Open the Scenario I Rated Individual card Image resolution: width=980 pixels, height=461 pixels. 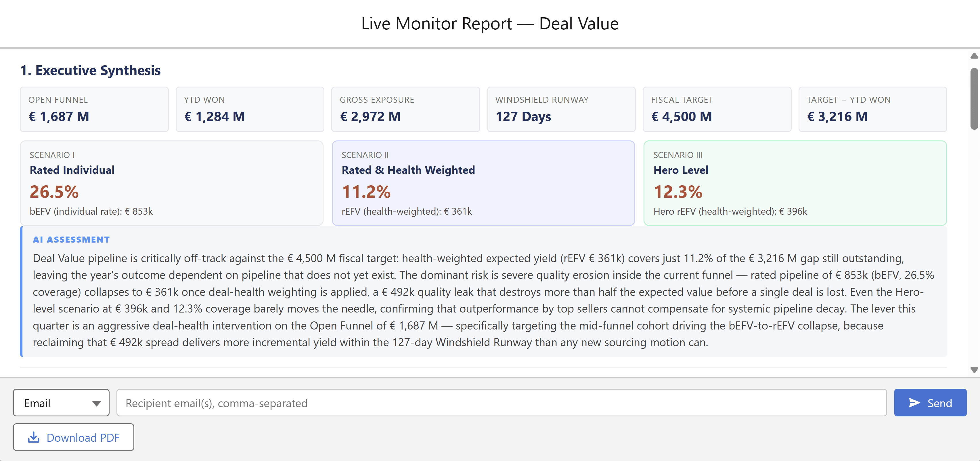(x=172, y=183)
